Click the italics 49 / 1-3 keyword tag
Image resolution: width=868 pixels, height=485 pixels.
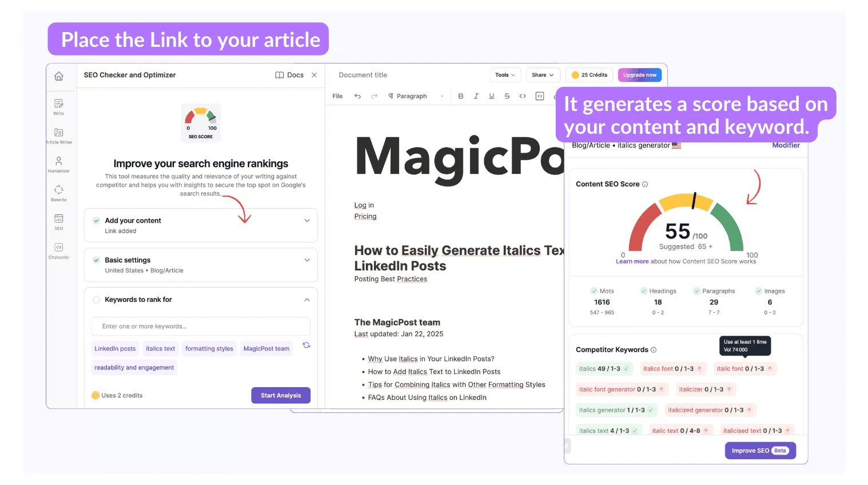pyautogui.click(x=604, y=369)
